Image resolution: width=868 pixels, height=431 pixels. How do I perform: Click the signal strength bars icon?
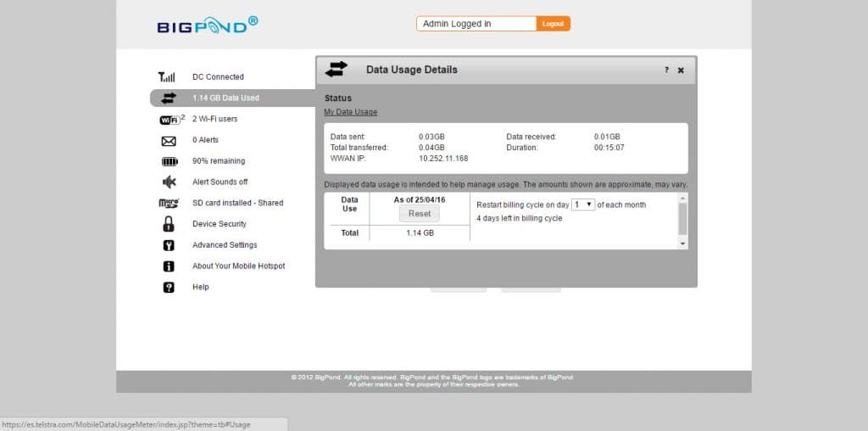pyautogui.click(x=167, y=77)
